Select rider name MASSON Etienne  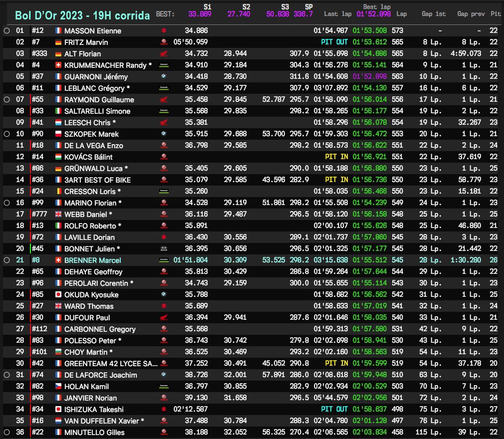(x=93, y=31)
